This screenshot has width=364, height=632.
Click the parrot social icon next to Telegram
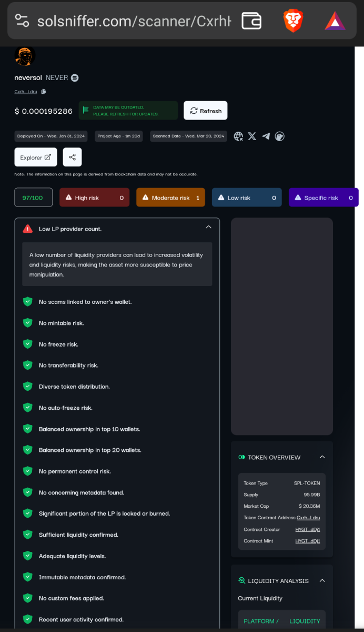tap(279, 136)
